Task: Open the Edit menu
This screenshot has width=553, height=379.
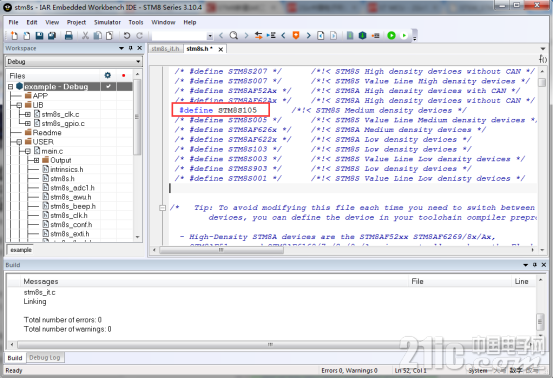Action: [32, 22]
